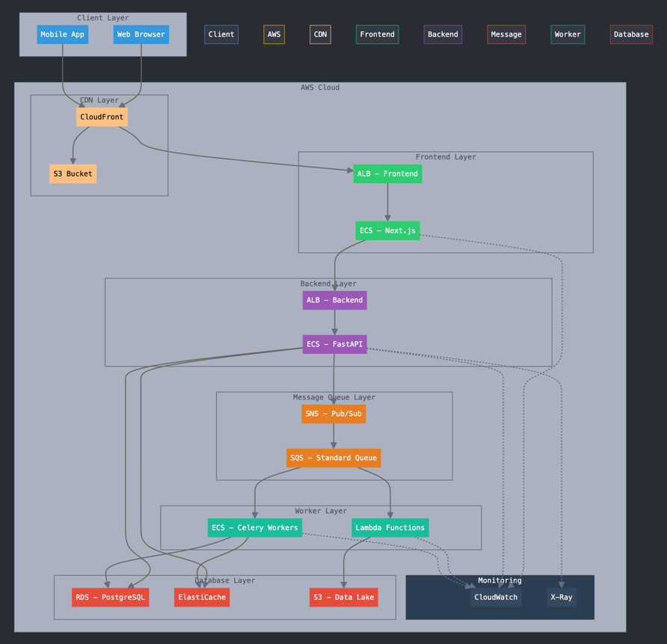
Task: Click the Worker legend box
Action: (x=568, y=34)
